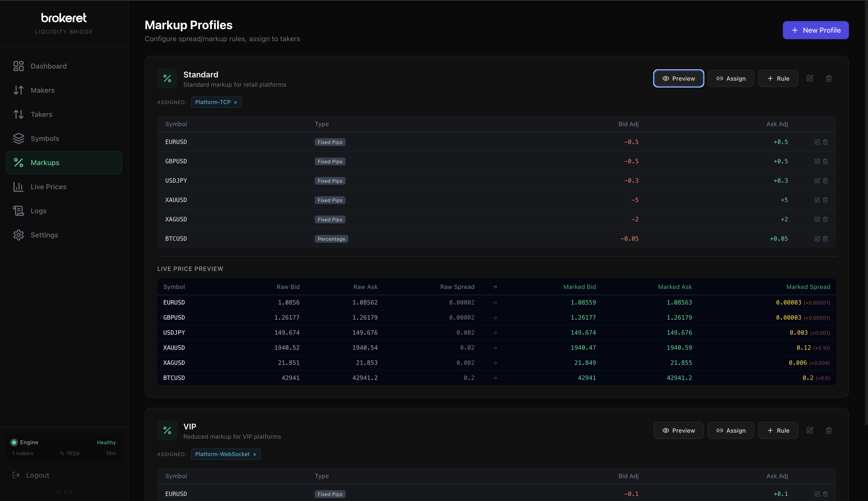Open Dashboard via the grid icon
This screenshot has height=501, width=868.
tap(19, 66)
